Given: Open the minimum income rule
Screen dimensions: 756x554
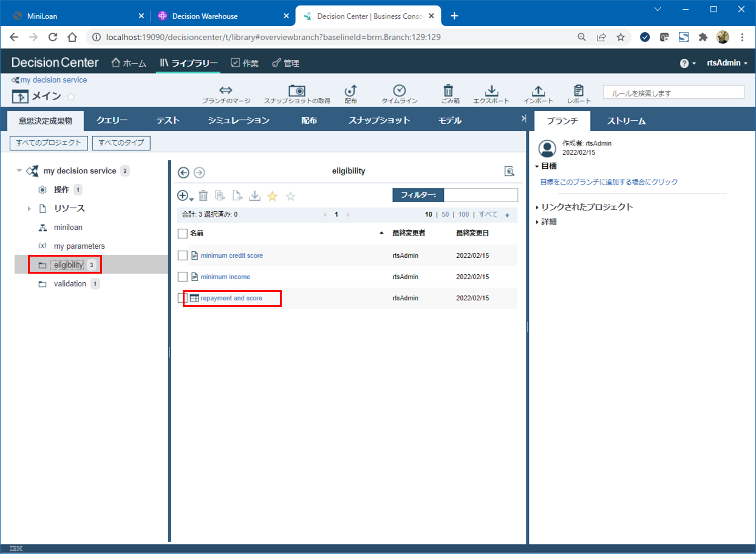Looking at the screenshot, I should [x=225, y=277].
